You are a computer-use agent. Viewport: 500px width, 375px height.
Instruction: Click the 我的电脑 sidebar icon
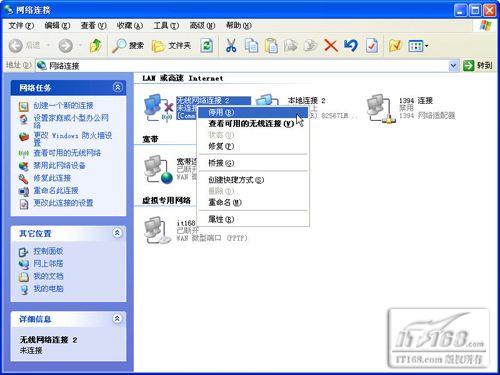point(24,289)
